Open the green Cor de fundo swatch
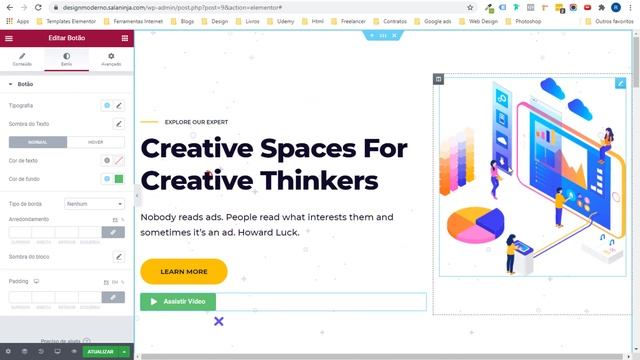 pyautogui.click(x=119, y=179)
